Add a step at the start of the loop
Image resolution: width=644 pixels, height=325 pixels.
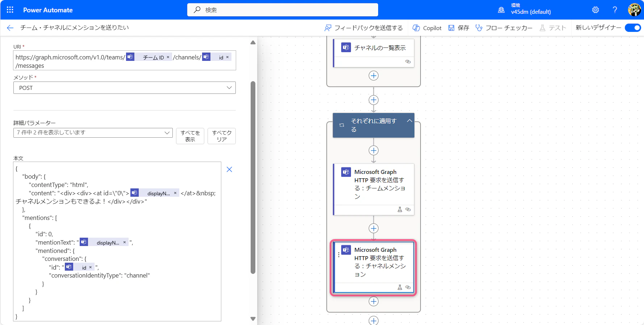373,150
